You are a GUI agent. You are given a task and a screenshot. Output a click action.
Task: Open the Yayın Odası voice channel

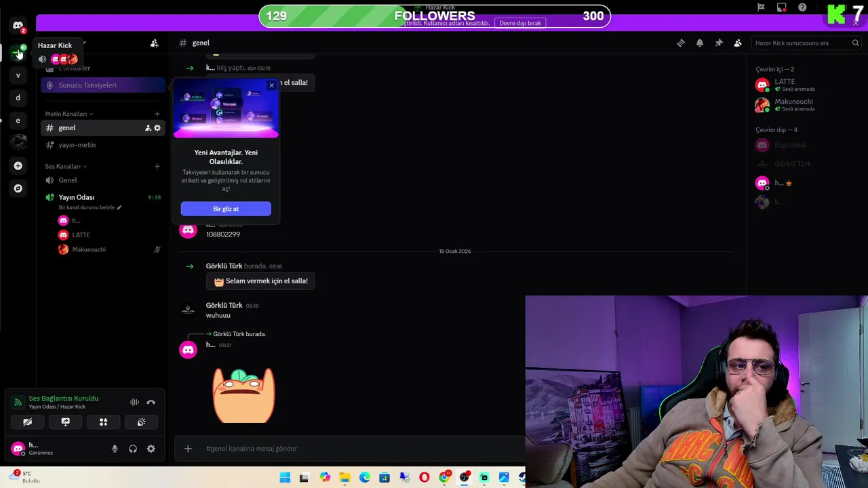pos(103,197)
